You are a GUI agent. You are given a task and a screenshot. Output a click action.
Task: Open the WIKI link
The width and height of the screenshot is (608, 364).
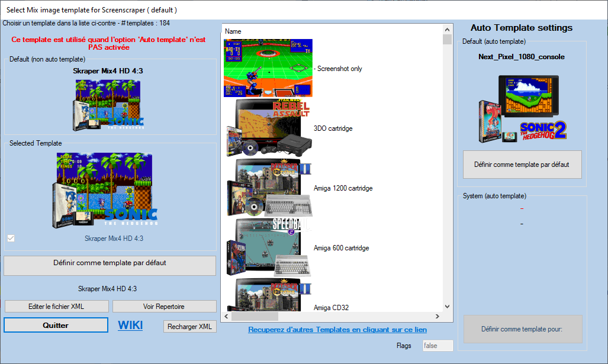[130, 325]
